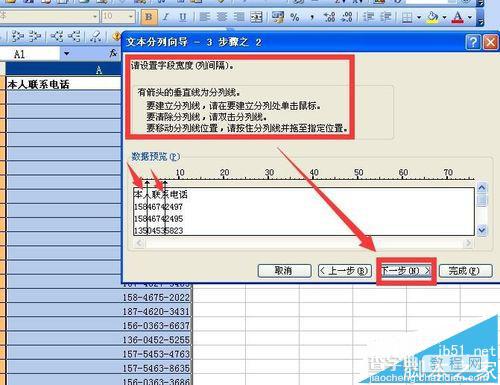Apply the Font Color red A
The height and width of the screenshot is (385, 500).
coord(458,17)
